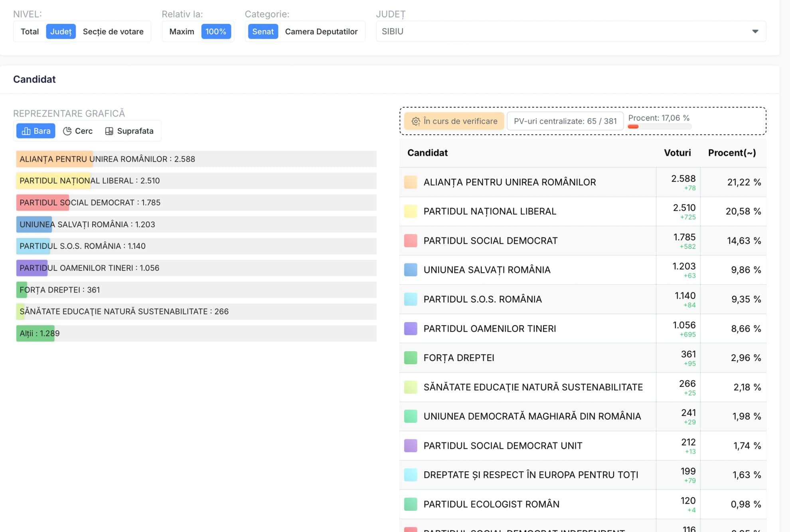Click DREPTATE ȘI RESPECT ÎN EUROPA PENTRU TOȚI name
The height and width of the screenshot is (532, 790).
click(531, 475)
